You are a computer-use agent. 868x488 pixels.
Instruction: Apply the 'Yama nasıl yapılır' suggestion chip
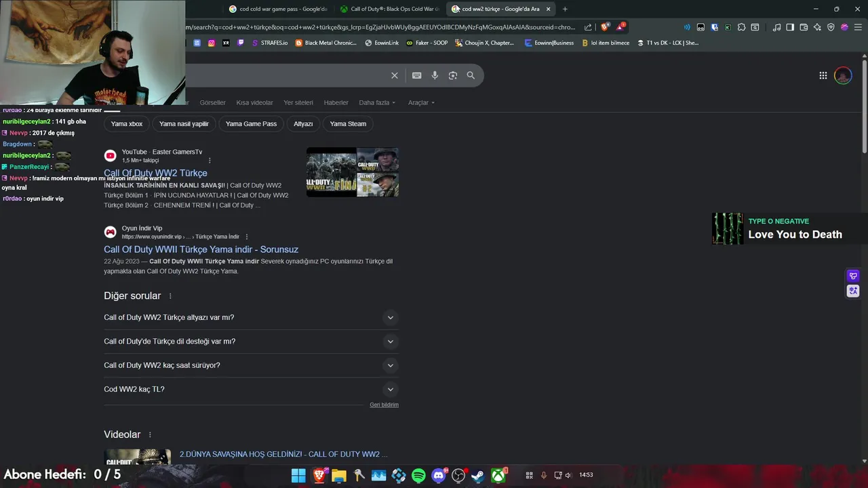coord(184,124)
